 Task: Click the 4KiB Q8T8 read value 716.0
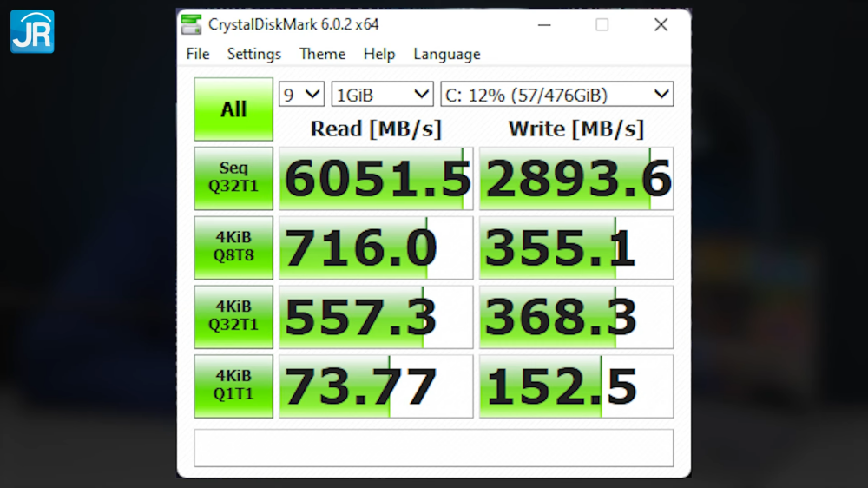pos(376,247)
